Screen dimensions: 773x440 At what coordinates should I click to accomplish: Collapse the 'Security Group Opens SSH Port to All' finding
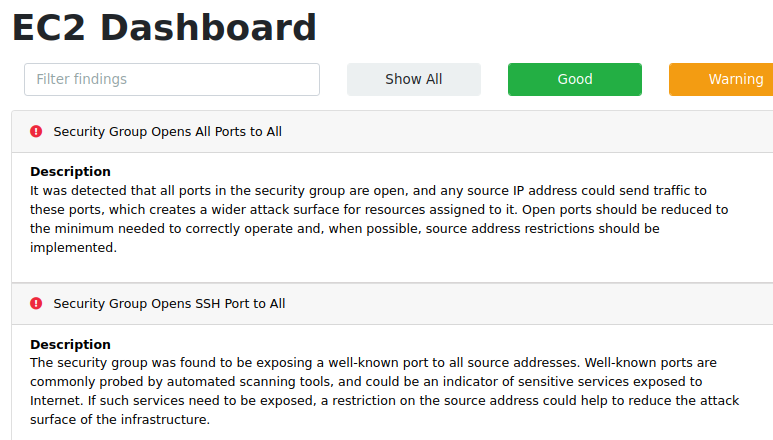click(x=169, y=303)
